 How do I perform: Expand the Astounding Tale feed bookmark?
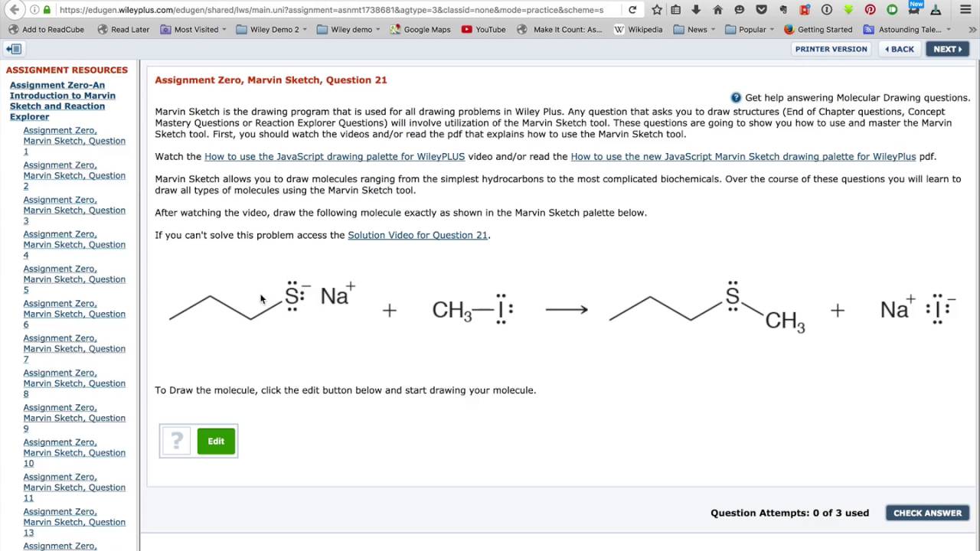coord(907,29)
